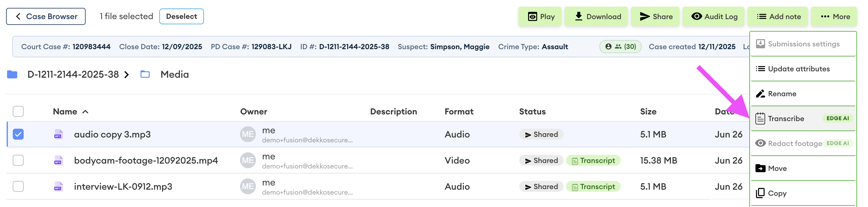
Task: Open file interview-LK-0912.mp3
Action: pyautogui.click(x=123, y=186)
